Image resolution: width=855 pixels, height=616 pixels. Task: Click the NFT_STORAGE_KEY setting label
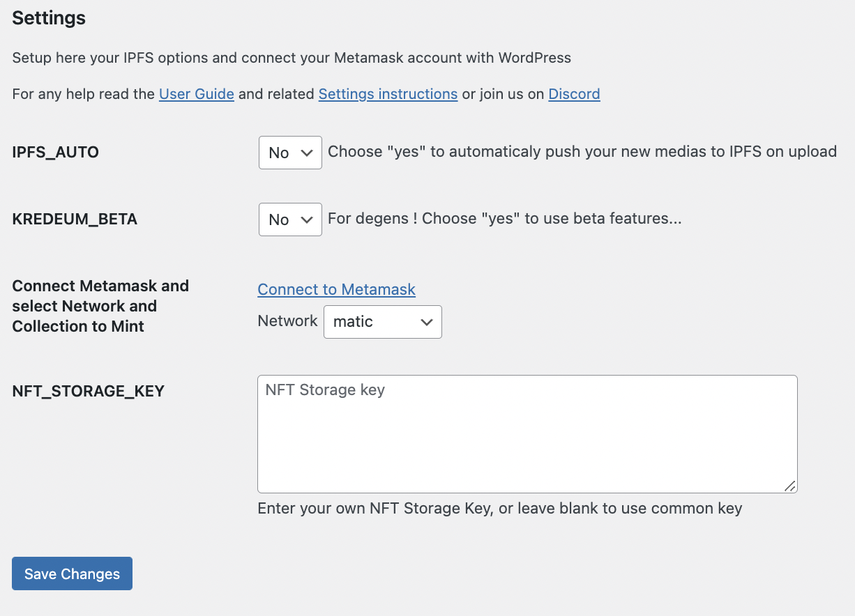(89, 391)
